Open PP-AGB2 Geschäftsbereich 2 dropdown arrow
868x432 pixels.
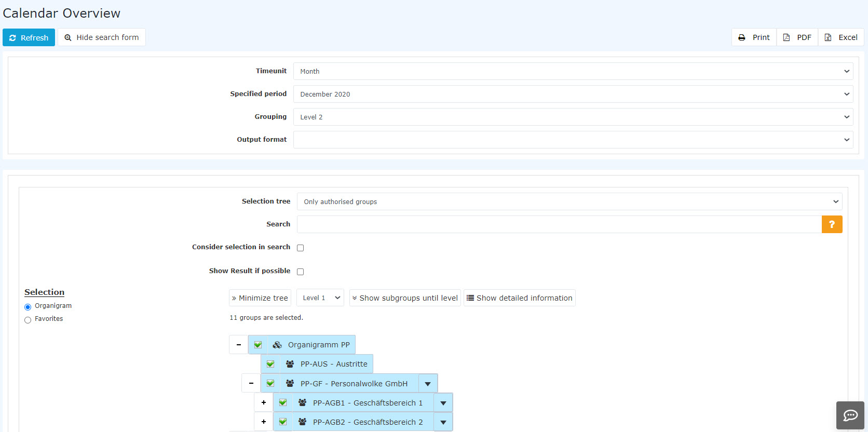point(443,422)
